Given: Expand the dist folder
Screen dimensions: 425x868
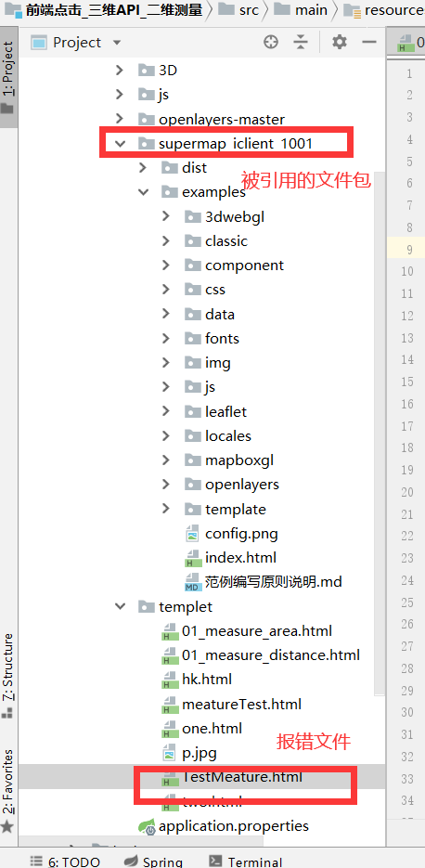Looking at the screenshot, I should click(x=143, y=168).
